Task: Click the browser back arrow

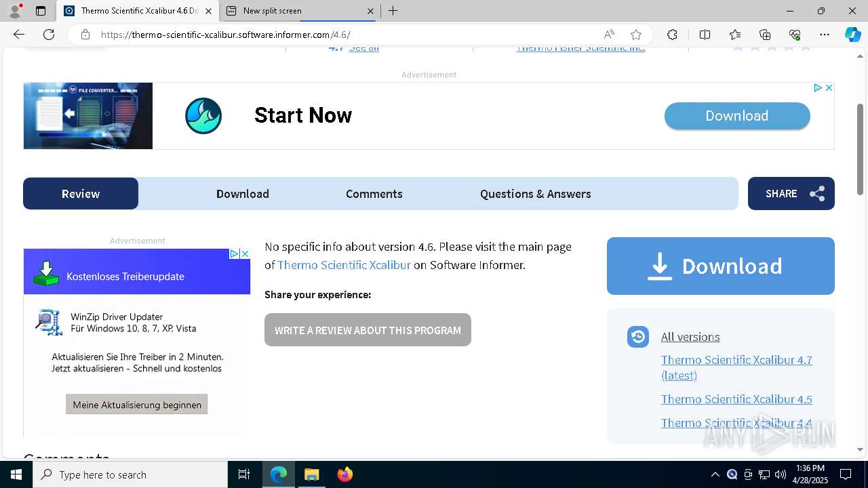Action: click(x=19, y=35)
